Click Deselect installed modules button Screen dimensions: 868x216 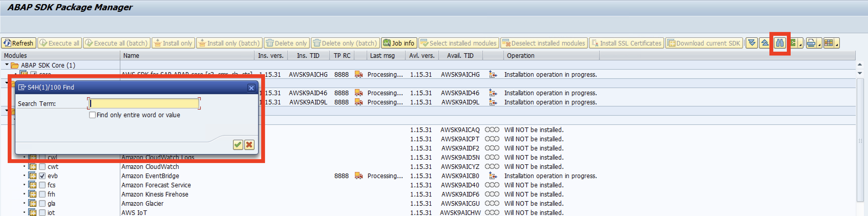[x=544, y=43]
